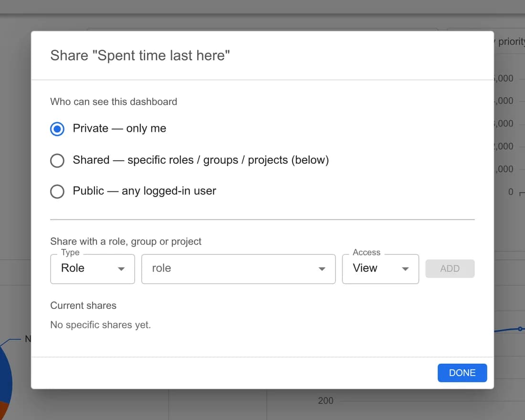Open the Type dropdown showing Role
This screenshot has height=420, width=525.
coord(93,269)
